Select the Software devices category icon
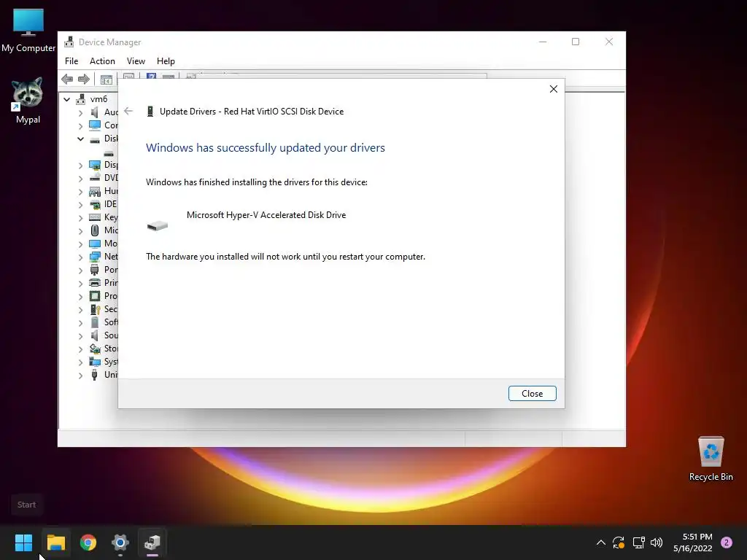This screenshot has width=747, height=560. 95,322
